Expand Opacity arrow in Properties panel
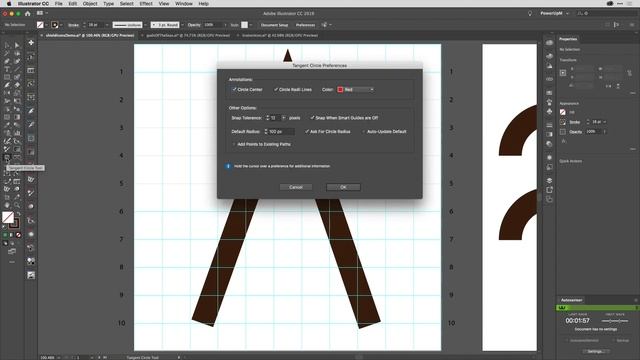 pyautogui.click(x=604, y=132)
